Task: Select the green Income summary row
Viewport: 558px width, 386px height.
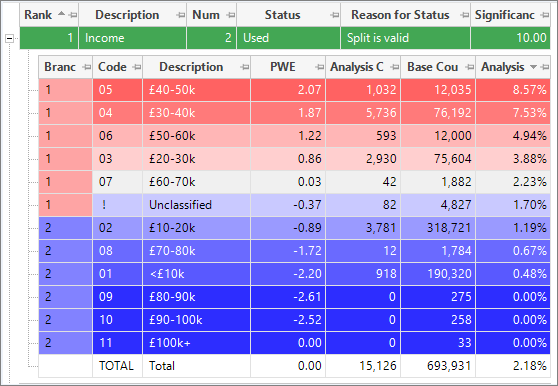Action: 285,38
